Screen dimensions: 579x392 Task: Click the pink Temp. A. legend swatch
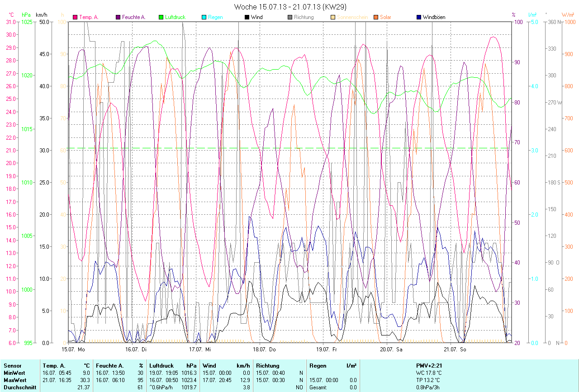[75, 17]
